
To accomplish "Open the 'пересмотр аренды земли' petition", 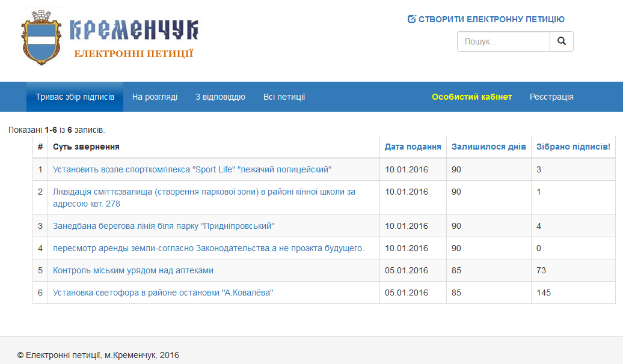I will 208,248.
